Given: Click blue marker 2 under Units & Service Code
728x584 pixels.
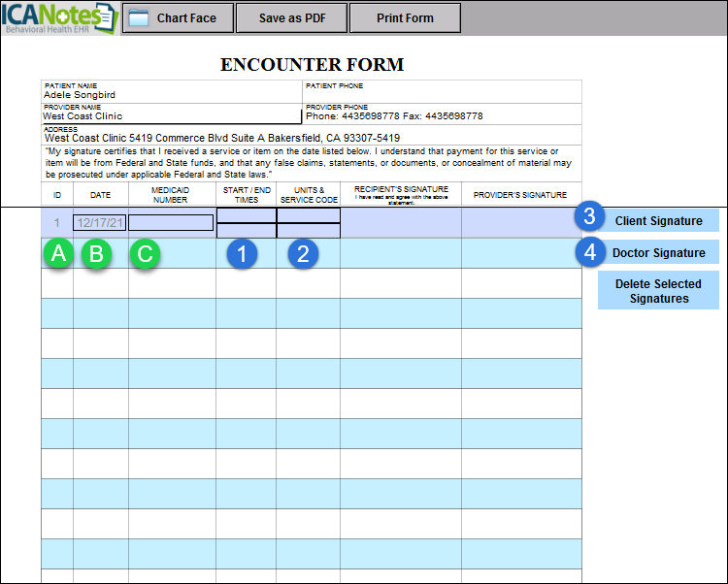Looking at the screenshot, I should (x=304, y=254).
